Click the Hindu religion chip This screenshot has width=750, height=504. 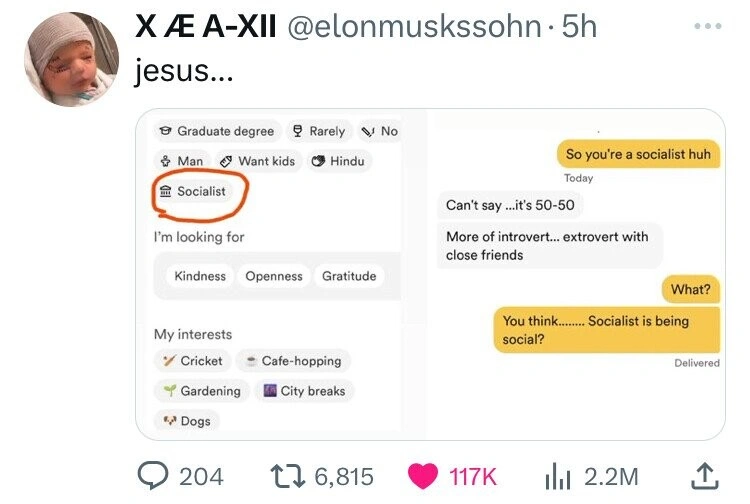339,161
